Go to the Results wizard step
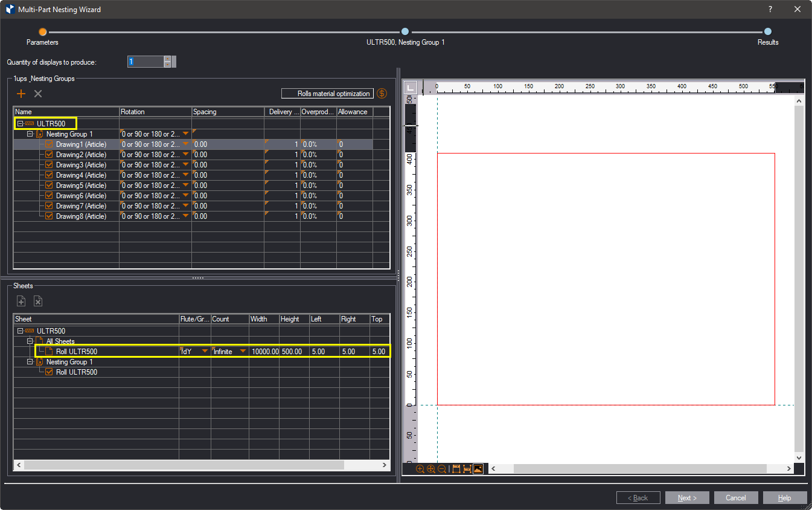The width and height of the screenshot is (812, 510). (767, 32)
